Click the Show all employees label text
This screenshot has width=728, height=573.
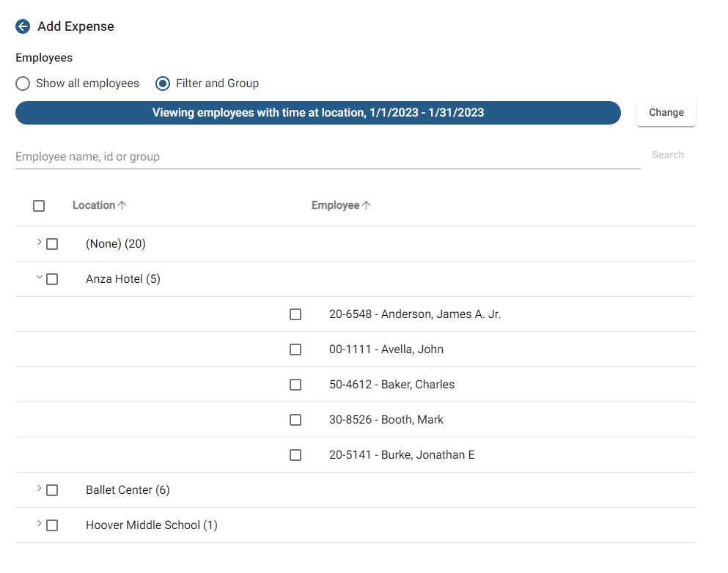pos(88,84)
